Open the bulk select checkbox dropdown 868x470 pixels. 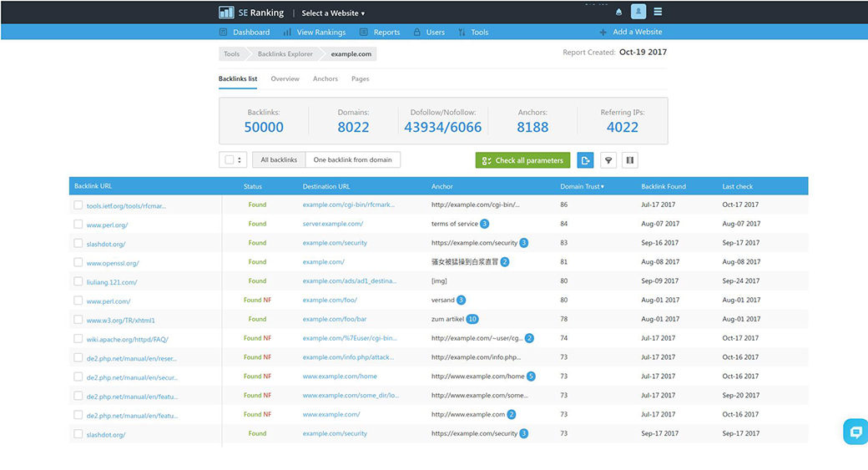coord(233,160)
